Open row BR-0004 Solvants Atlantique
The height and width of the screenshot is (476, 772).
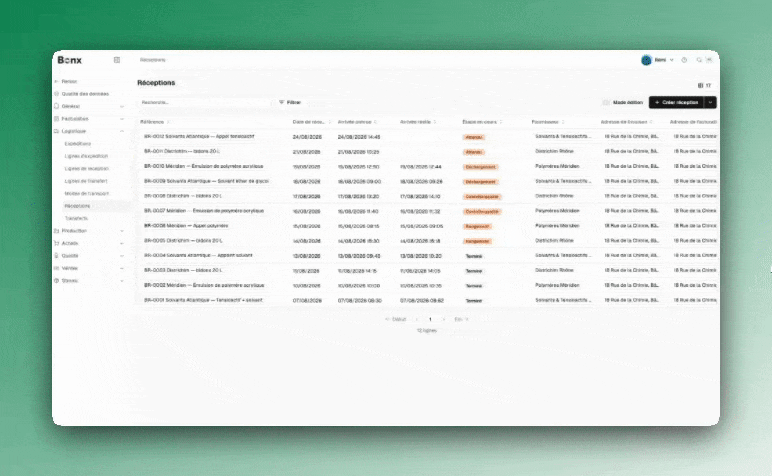(x=198, y=255)
